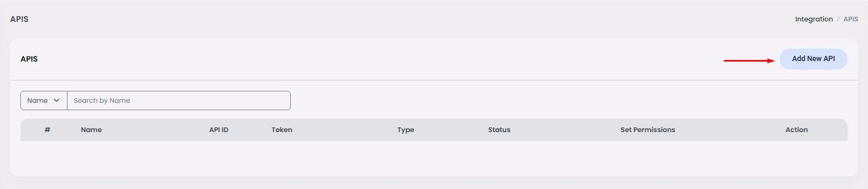Sort by the # column header
Viewport: 868px width, 189px height.
[x=47, y=129]
